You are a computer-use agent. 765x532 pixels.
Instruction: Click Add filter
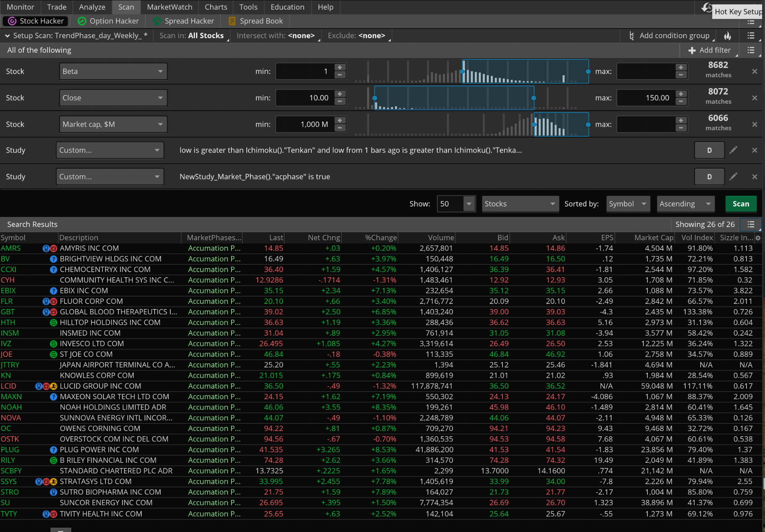[x=709, y=50]
